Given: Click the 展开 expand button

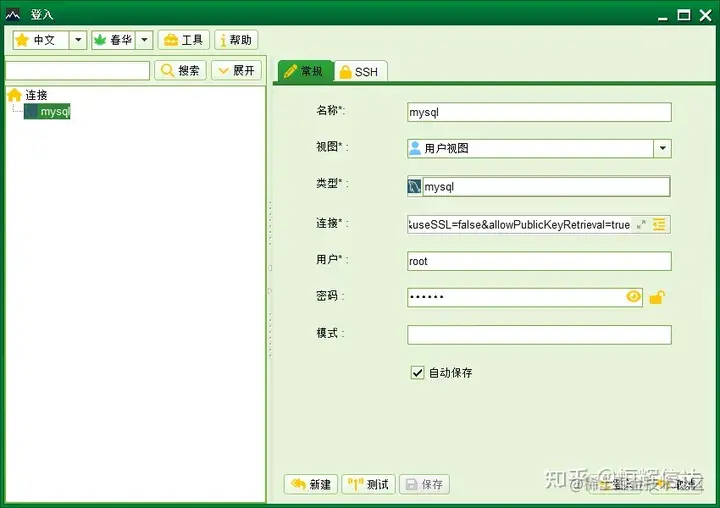Looking at the screenshot, I should (x=236, y=70).
